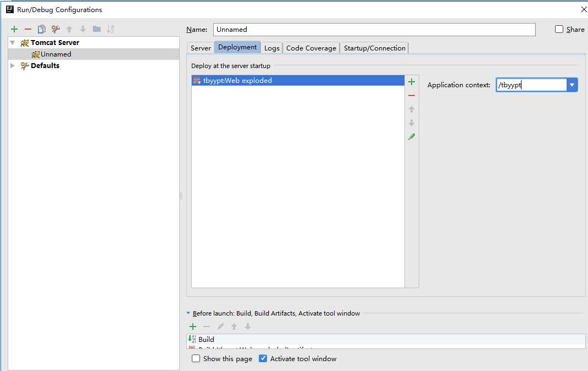Open the Logs tab
Image resolution: width=588 pixels, height=371 pixels.
click(x=272, y=48)
